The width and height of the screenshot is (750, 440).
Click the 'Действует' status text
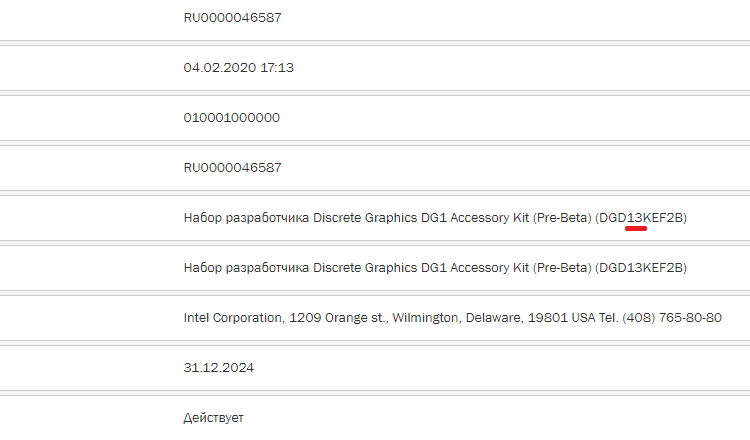click(x=213, y=418)
